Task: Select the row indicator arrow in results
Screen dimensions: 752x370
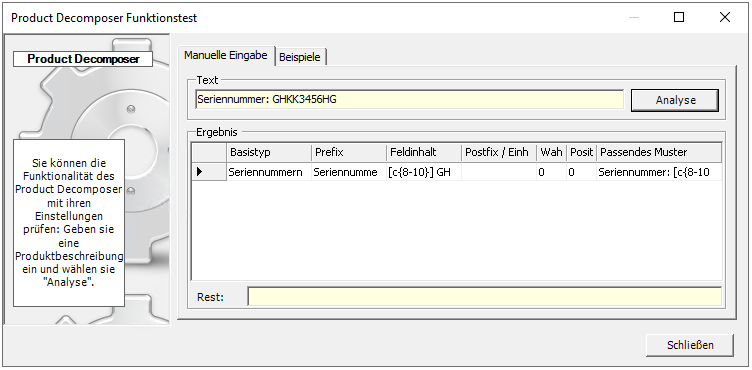Action: click(209, 172)
